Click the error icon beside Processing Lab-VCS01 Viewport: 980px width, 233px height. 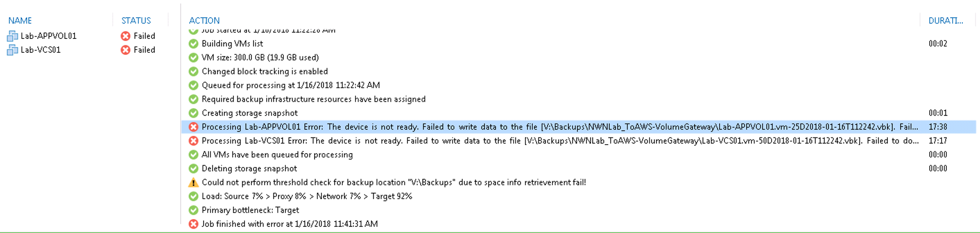tap(193, 141)
